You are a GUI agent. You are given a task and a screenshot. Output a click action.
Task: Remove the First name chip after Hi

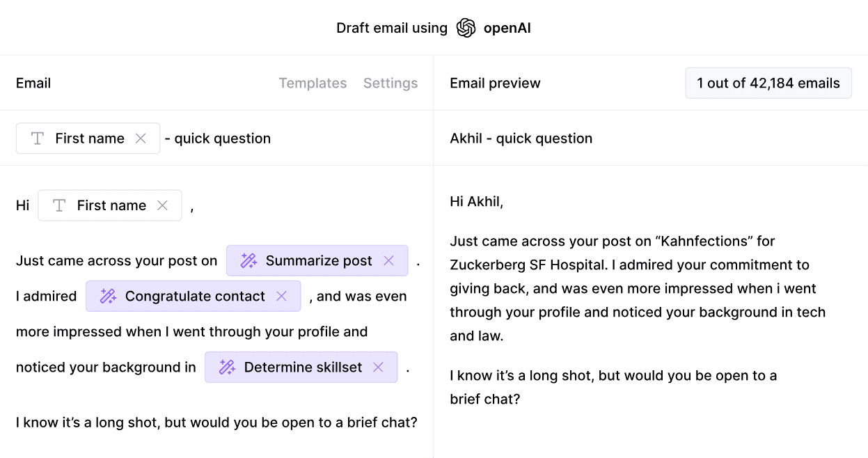pyautogui.click(x=162, y=205)
